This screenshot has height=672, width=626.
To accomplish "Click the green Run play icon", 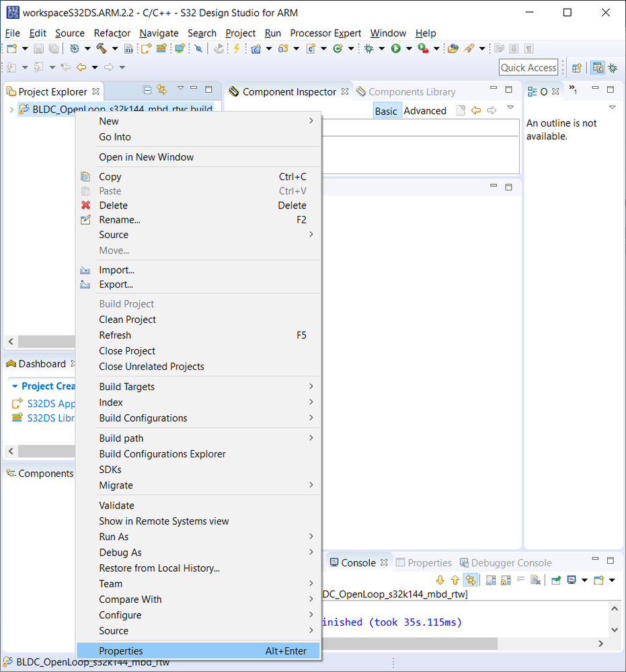I will point(396,48).
